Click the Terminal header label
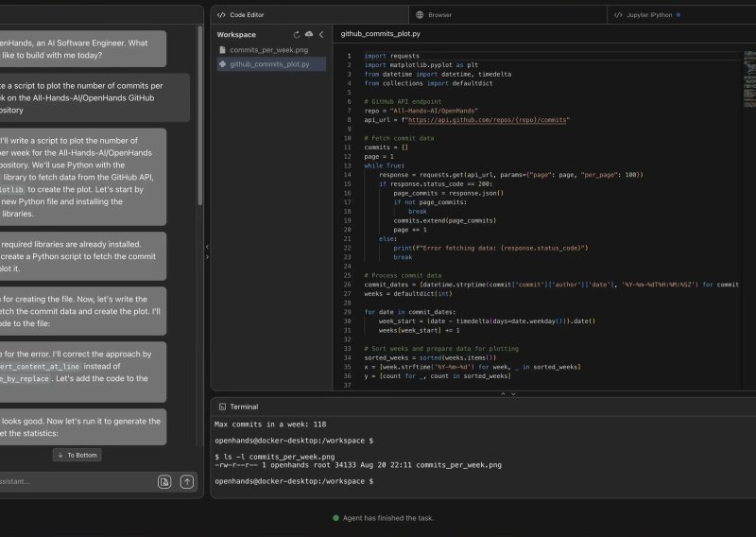The height and width of the screenshot is (537, 756). 244,407
